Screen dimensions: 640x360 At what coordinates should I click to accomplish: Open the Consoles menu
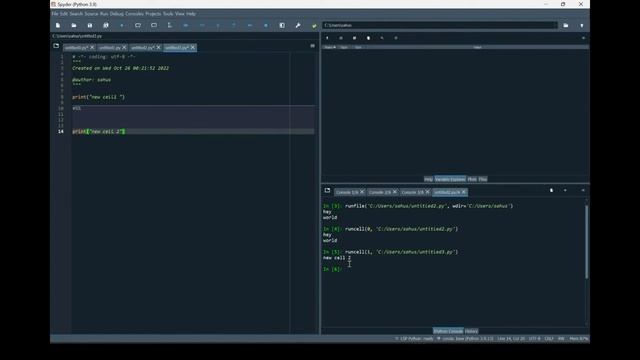[134, 14]
